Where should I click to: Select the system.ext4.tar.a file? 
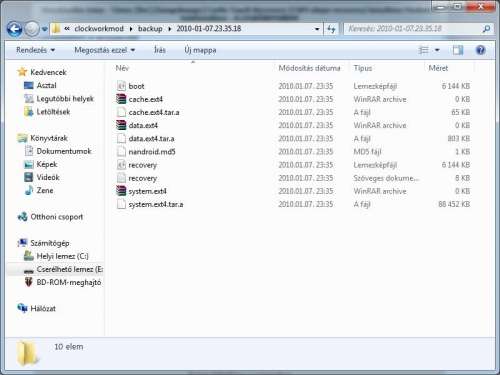156,204
